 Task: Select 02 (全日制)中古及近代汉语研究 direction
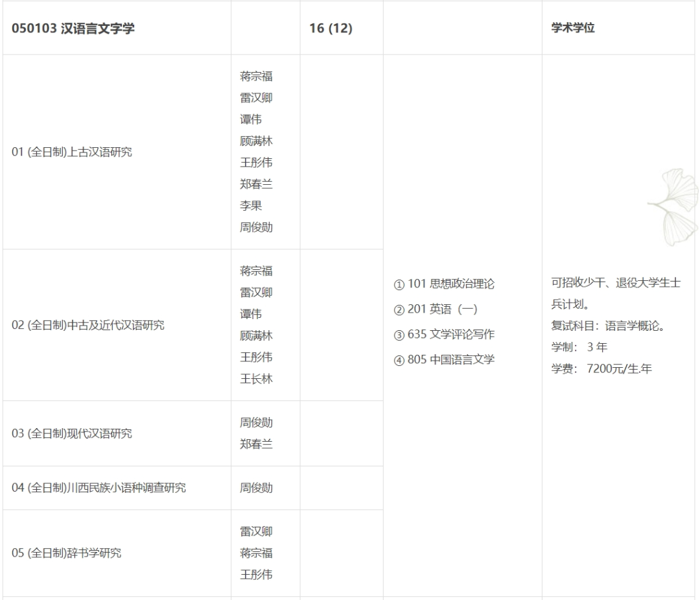tap(88, 325)
